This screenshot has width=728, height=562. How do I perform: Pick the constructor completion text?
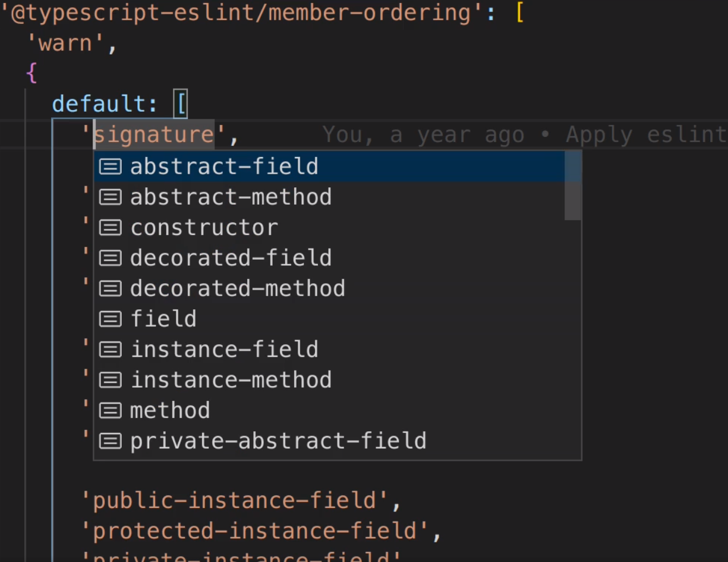tap(204, 228)
